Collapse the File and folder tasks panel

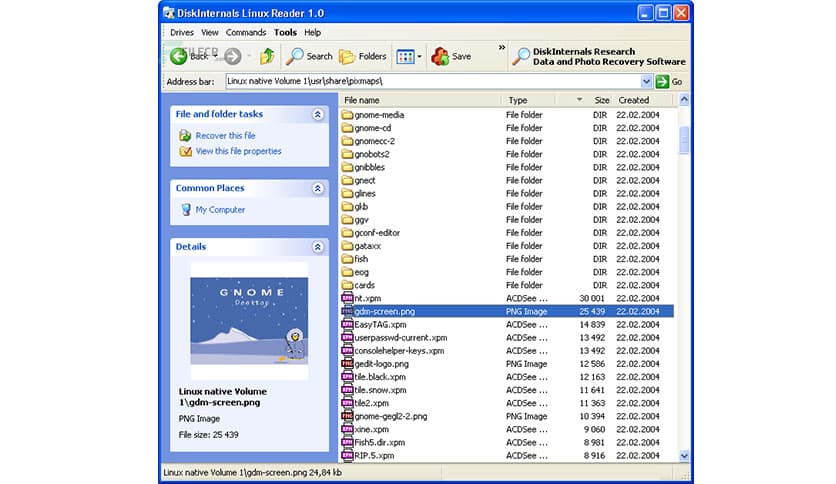click(x=318, y=114)
